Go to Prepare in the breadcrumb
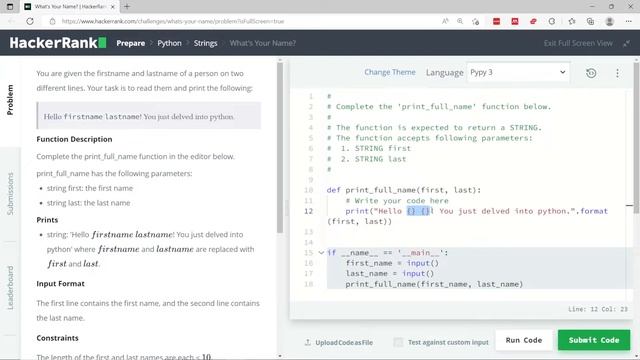Screen dimensions: 640x360 click(131, 43)
